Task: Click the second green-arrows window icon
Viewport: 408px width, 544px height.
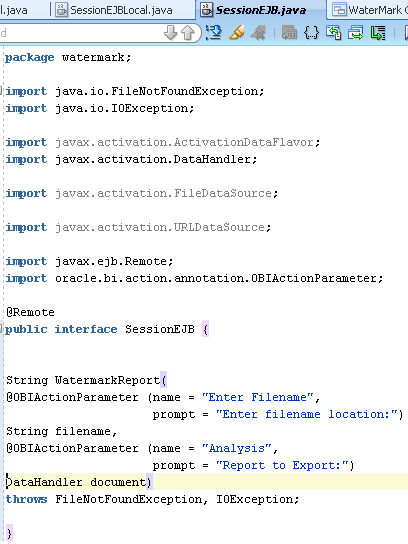Action: point(356,33)
